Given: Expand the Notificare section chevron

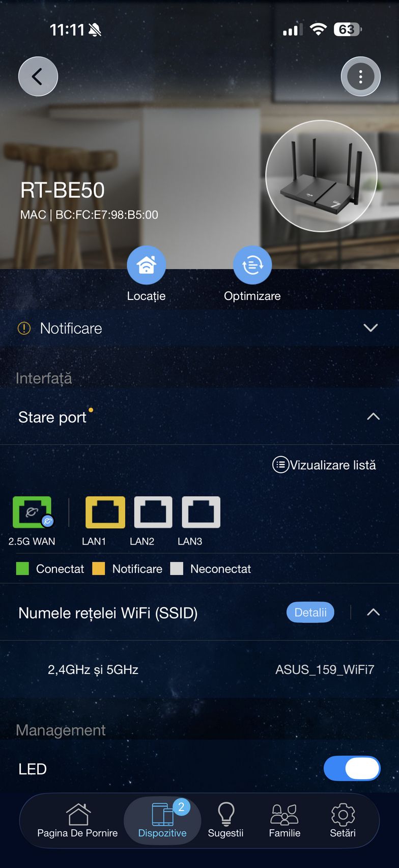Looking at the screenshot, I should (x=370, y=328).
